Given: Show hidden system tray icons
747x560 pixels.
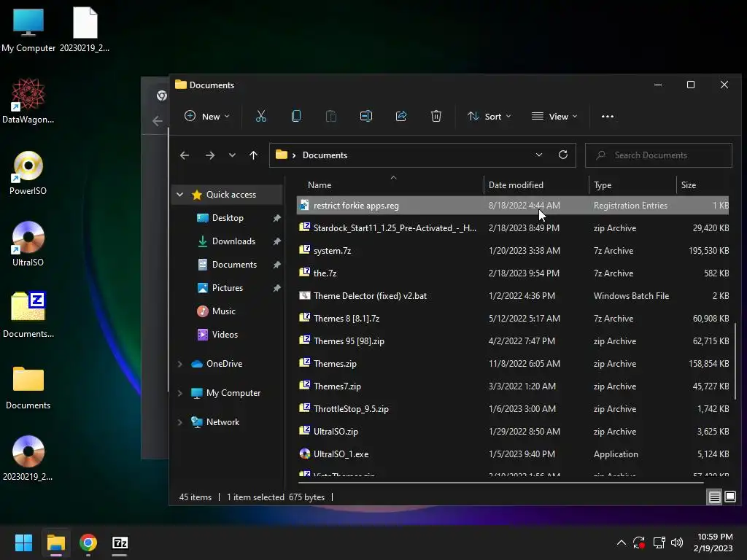Looking at the screenshot, I should pyautogui.click(x=622, y=542).
